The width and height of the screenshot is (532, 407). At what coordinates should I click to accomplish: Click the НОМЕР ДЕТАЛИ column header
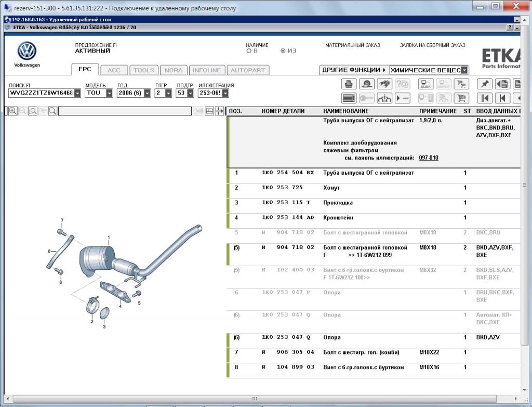pos(283,111)
